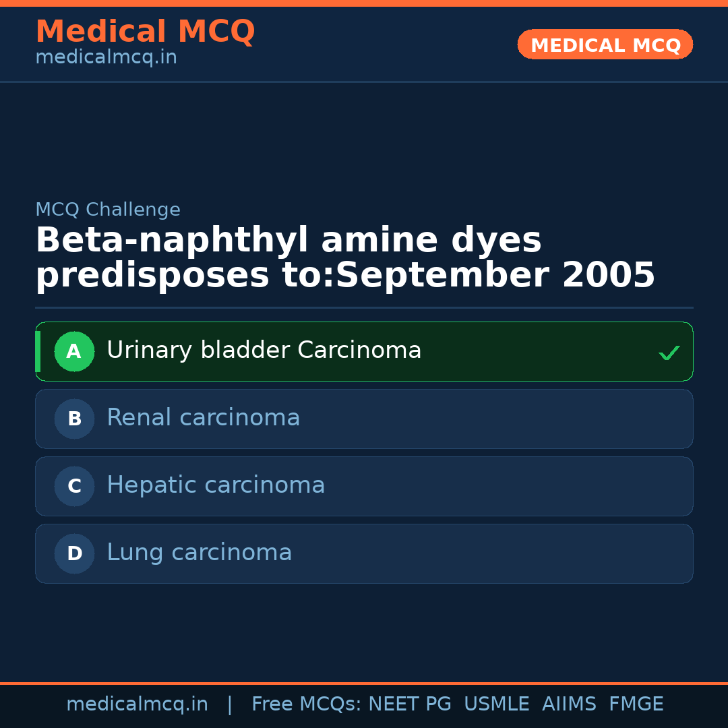Click the FMGE footer text
Image resolution: width=728 pixels, height=728 pixels.
(636, 704)
